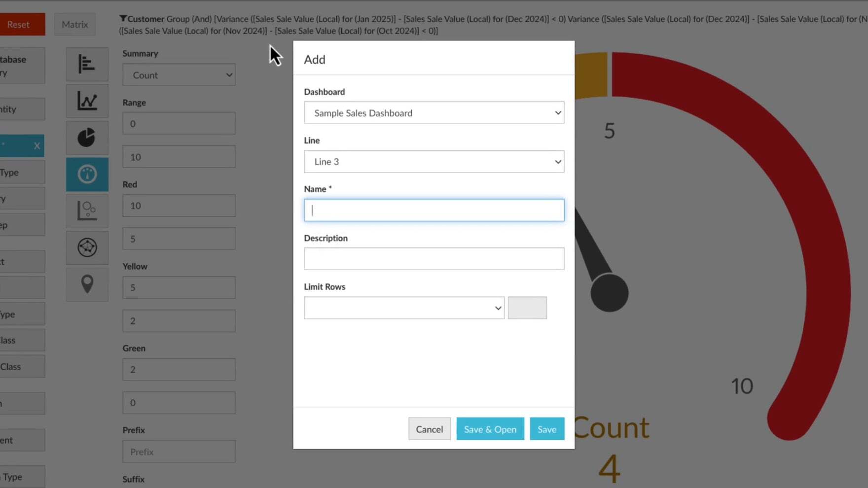This screenshot has width=868, height=488.
Task: Click the Green upper field showing 2
Action: 179,369
